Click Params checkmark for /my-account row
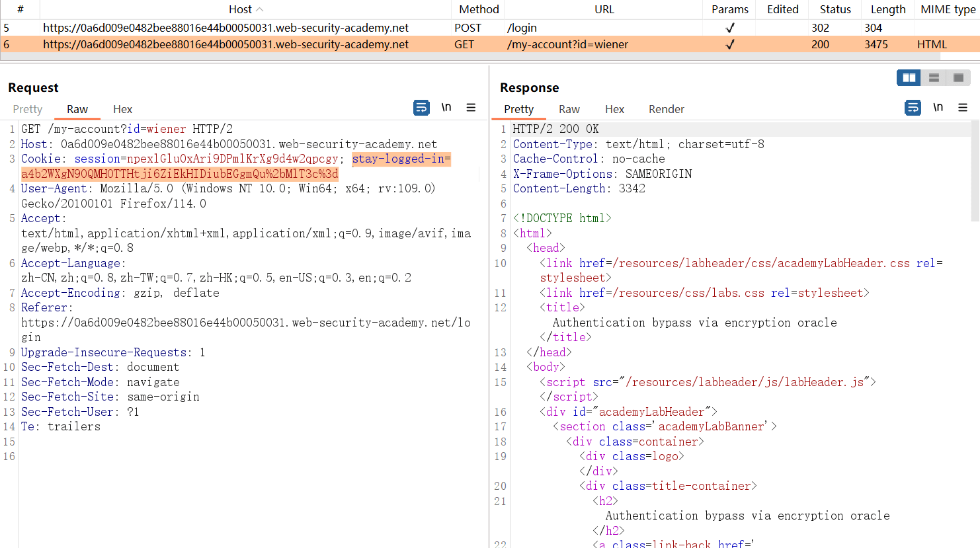The image size is (980, 548). [x=730, y=44]
